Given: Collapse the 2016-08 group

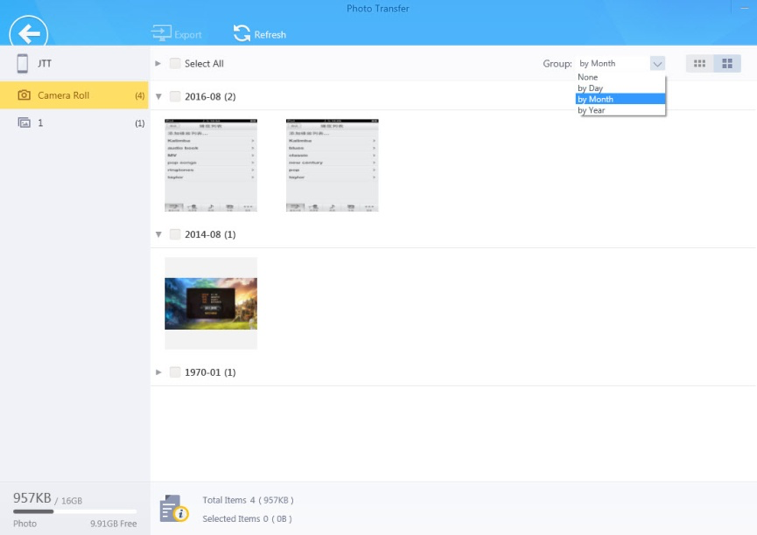Looking at the screenshot, I should (158, 97).
